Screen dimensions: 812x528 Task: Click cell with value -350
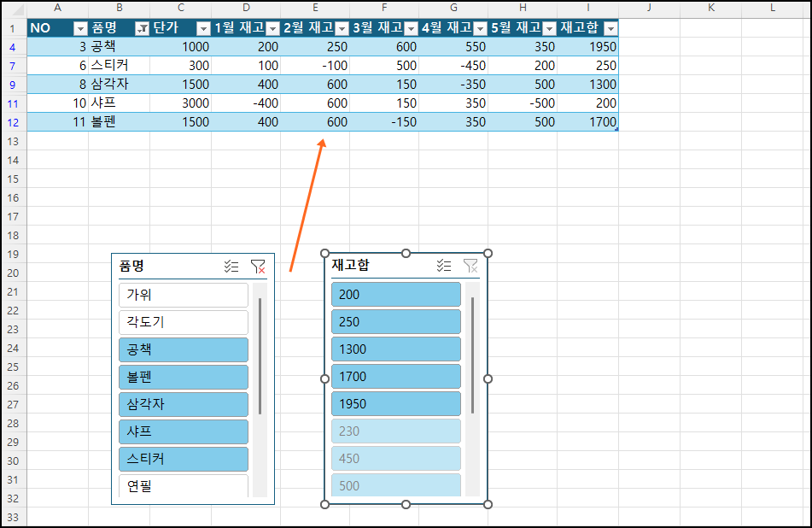coord(453,85)
